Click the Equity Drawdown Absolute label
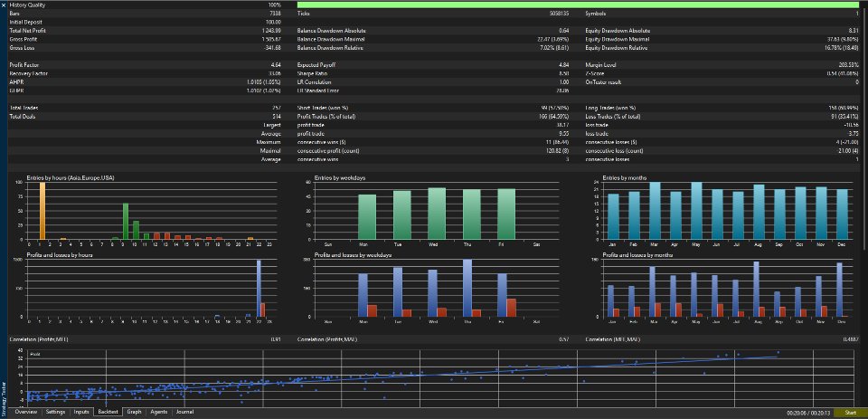 tap(618, 31)
